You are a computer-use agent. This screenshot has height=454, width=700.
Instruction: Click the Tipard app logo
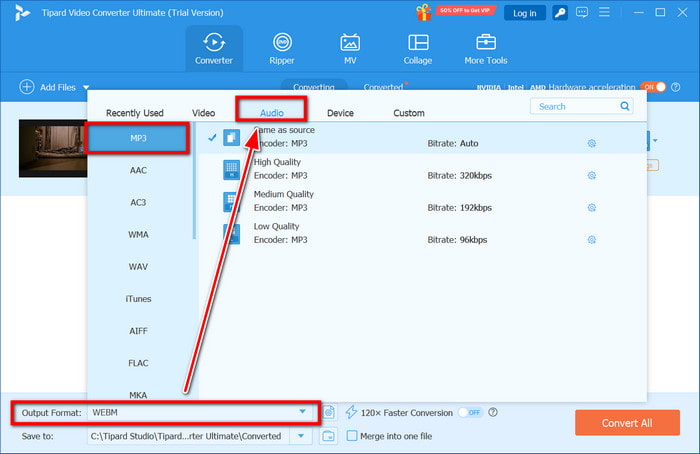[22, 12]
